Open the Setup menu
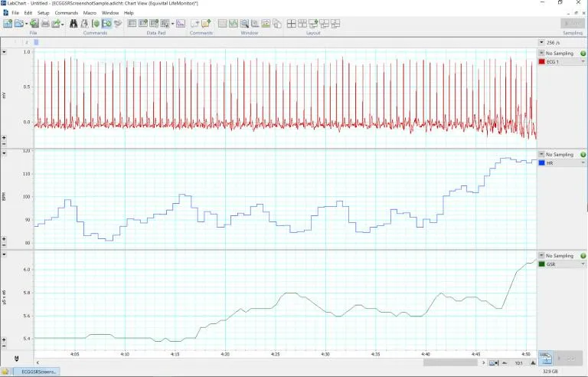 click(43, 13)
